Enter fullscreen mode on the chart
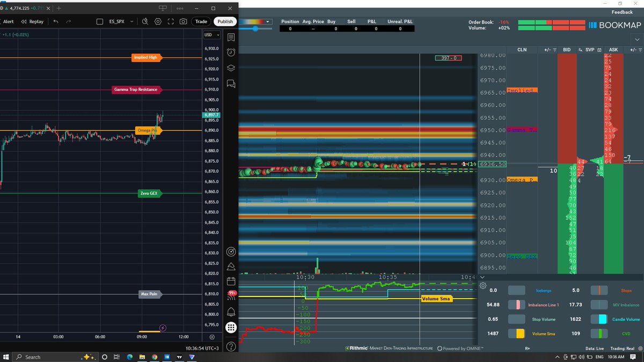 171,21
